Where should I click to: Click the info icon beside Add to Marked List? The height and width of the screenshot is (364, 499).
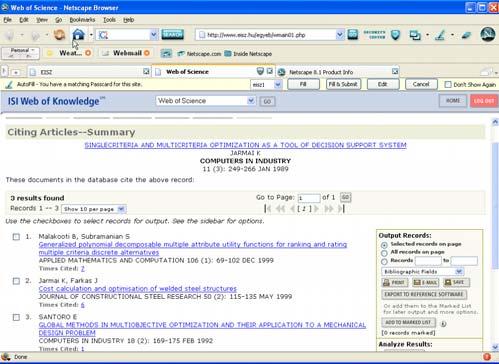(443, 323)
